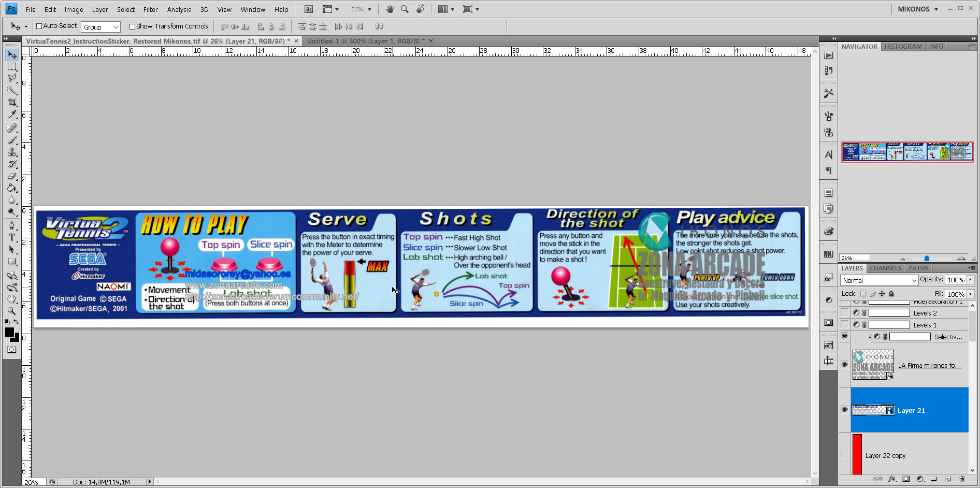The image size is (980, 488).
Task: Hide the 1A Firma mikonos layer
Action: coord(844,364)
